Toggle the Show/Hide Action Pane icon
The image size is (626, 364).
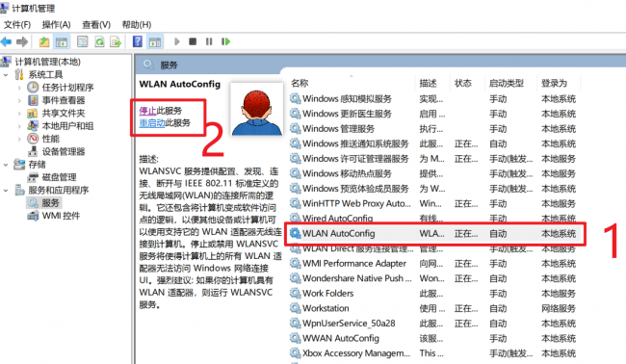[x=155, y=41]
